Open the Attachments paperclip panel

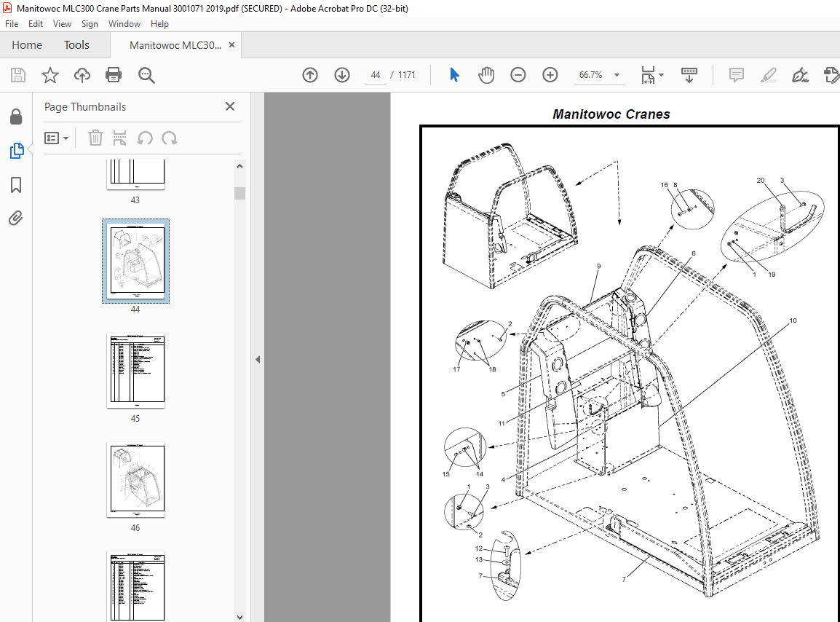click(x=16, y=219)
